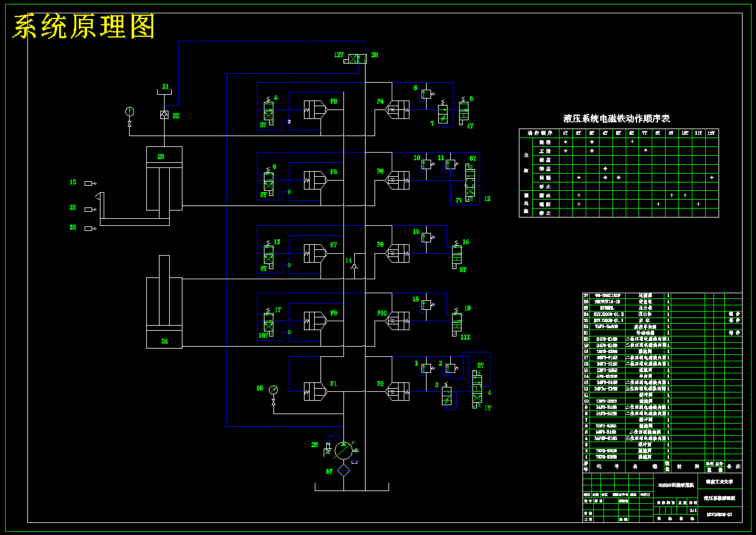Screen dimensions: 756x535
Task: Select solenoid valve symbol numbered 13
Action: (268, 254)
